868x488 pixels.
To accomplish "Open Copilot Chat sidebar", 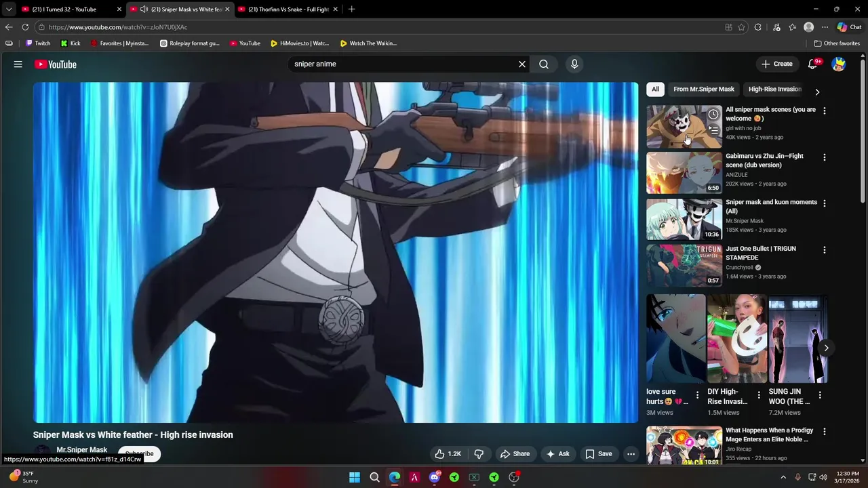I will pyautogui.click(x=849, y=27).
